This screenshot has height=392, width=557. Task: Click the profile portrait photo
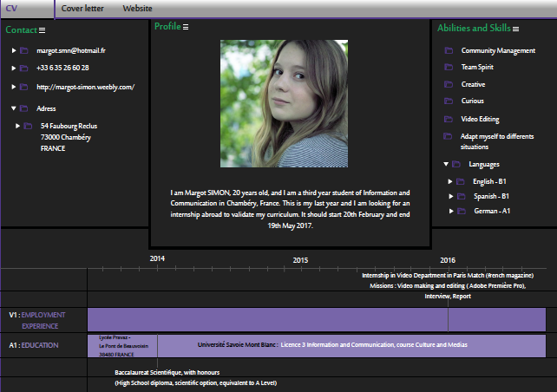coord(285,103)
